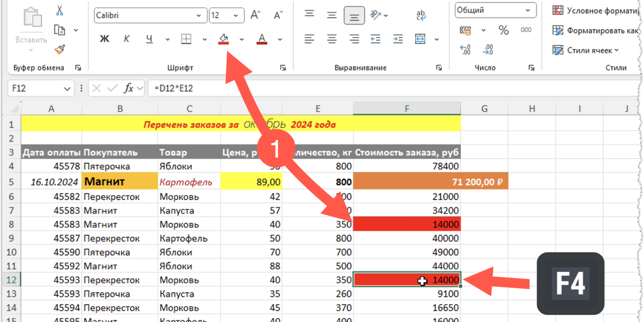The height and width of the screenshot is (322, 644).
Task: Select Пятерочка cell in row 4
Action: pos(119,166)
